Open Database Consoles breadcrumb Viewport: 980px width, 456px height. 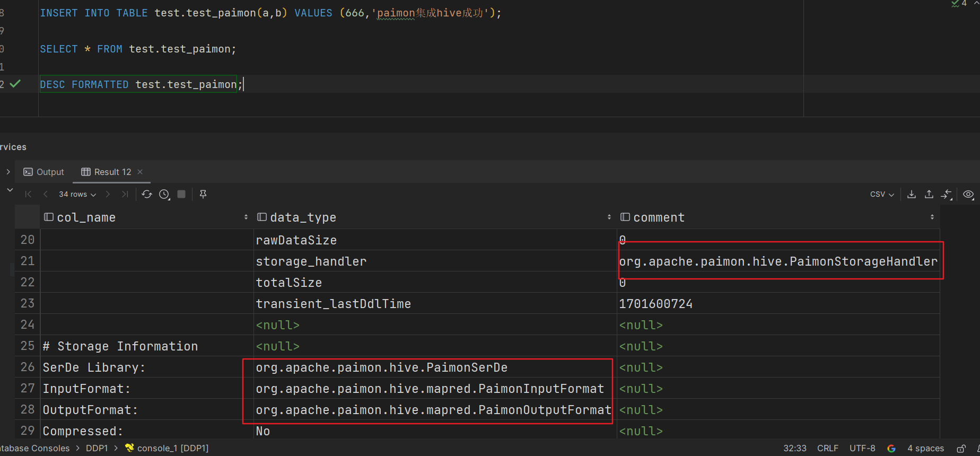click(x=35, y=448)
